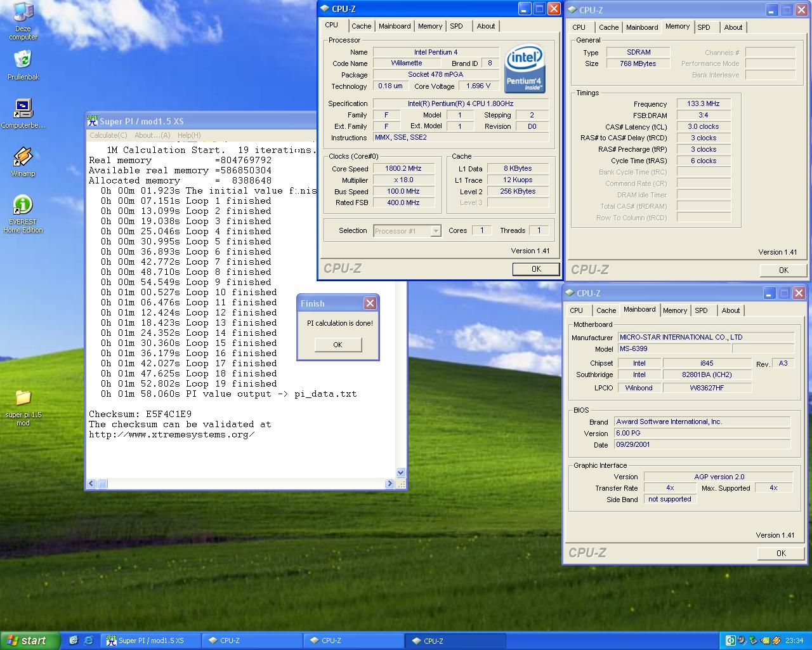Open the Calculate(C) menu in Super PI
The width and height of the screenshot is (812, 650).
pos(108,135)
